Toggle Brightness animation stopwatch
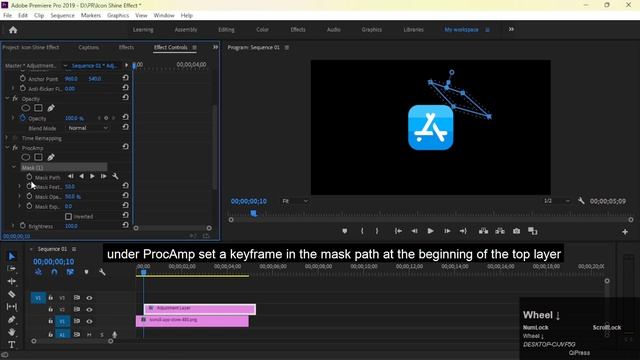Screen dimensions: 640x360 click(23, 226)
